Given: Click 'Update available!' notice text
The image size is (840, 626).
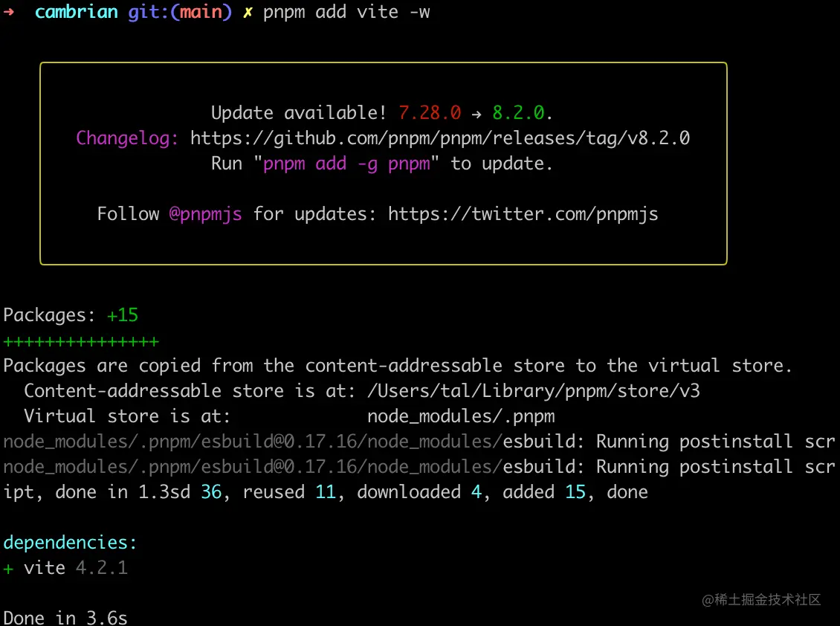Looking at the screenshot, I should tap(298, 112).
